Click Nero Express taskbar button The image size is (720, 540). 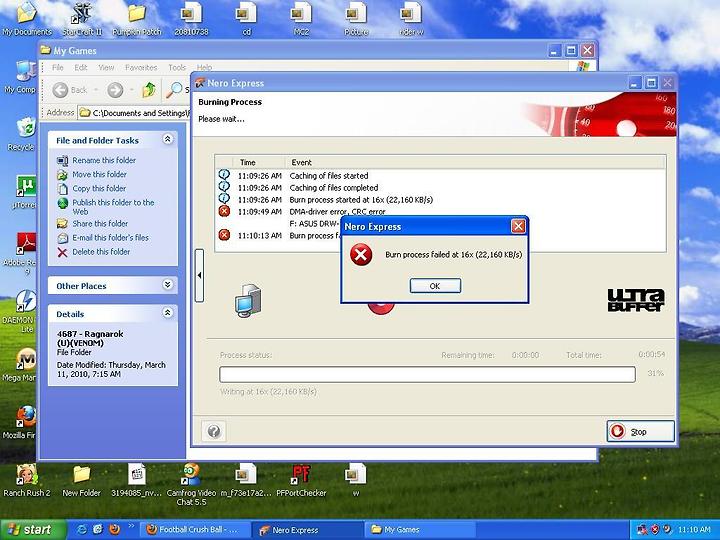308,530
